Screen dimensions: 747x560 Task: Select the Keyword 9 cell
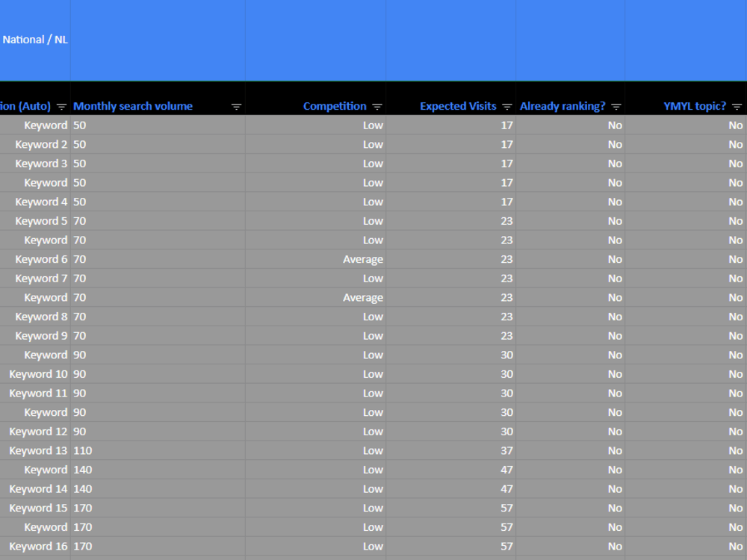coord(35,336)
